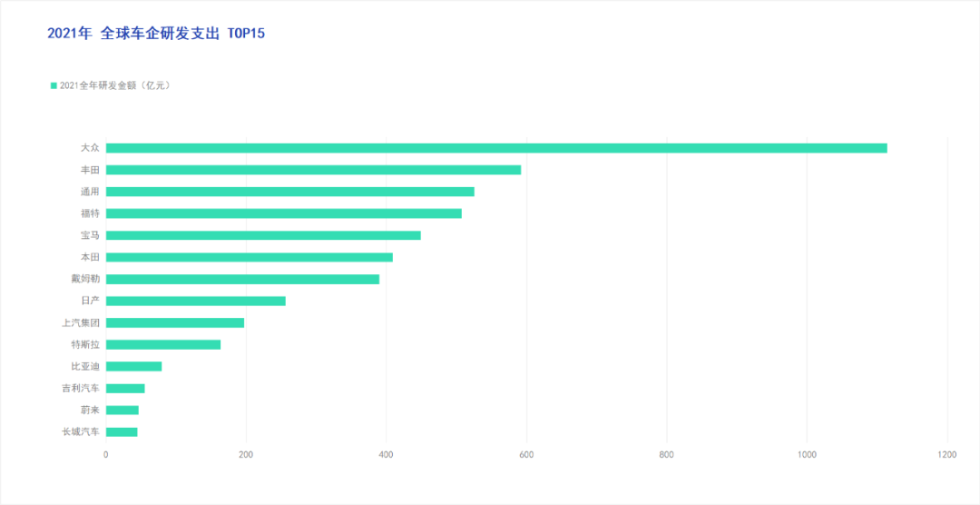The width and height of the screenshot is (980, 505).
Task: Click the 大众 axis label
Action: [x=90, y=148]
